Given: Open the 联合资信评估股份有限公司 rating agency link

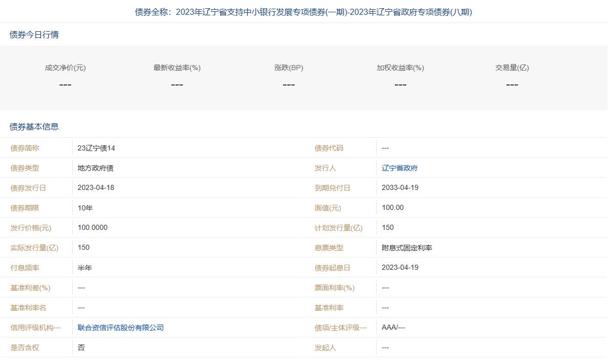Looking at the screenshot, I should pyautogui.click(x=120, y=328).
